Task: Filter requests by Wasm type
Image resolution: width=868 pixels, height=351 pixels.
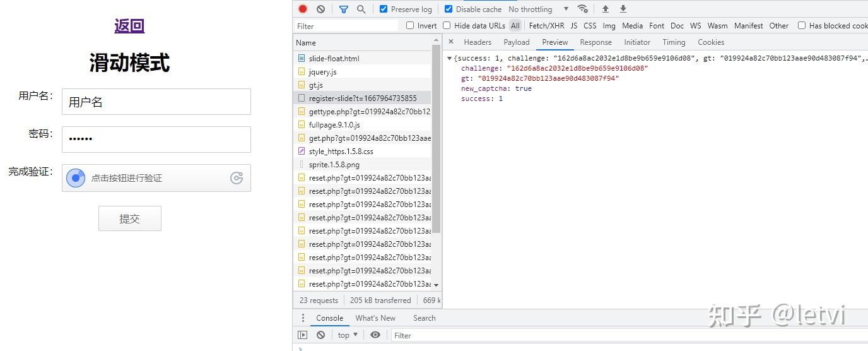Action: point(718,26)
